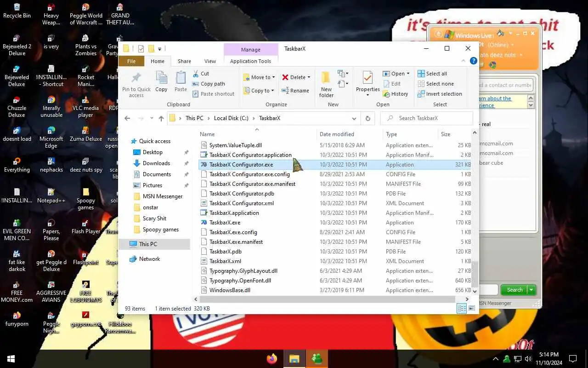The image size is (588, 368).
Task: Switch to details view layout toggle
Action: click(x=462, y=309)
